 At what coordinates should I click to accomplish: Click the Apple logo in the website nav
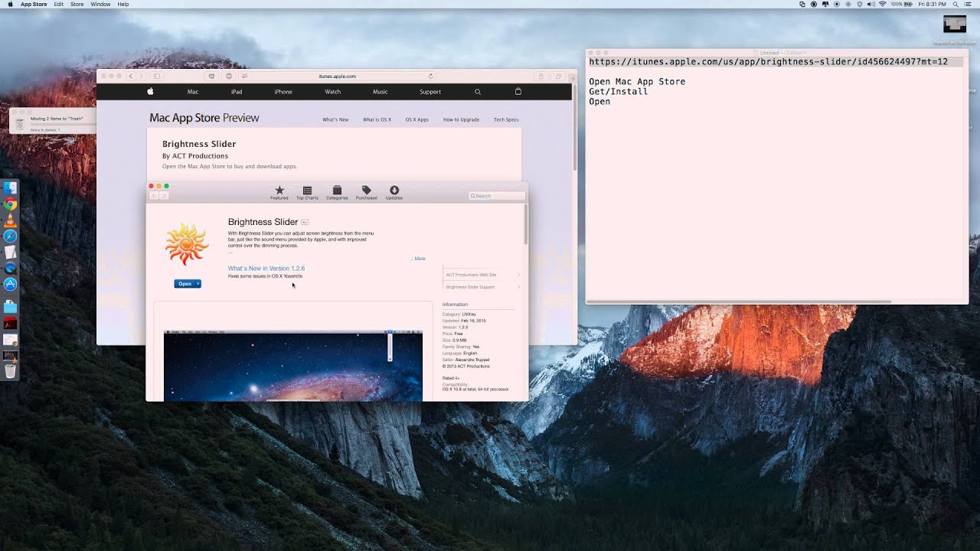click(x=151, y=92)
